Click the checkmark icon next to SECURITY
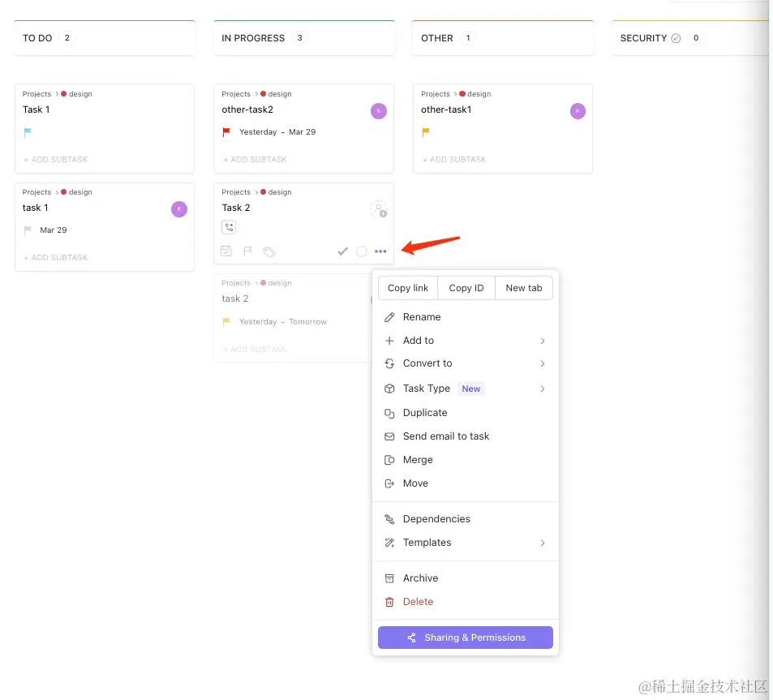Screen dimensions: 773x700 tap(676, 38)
